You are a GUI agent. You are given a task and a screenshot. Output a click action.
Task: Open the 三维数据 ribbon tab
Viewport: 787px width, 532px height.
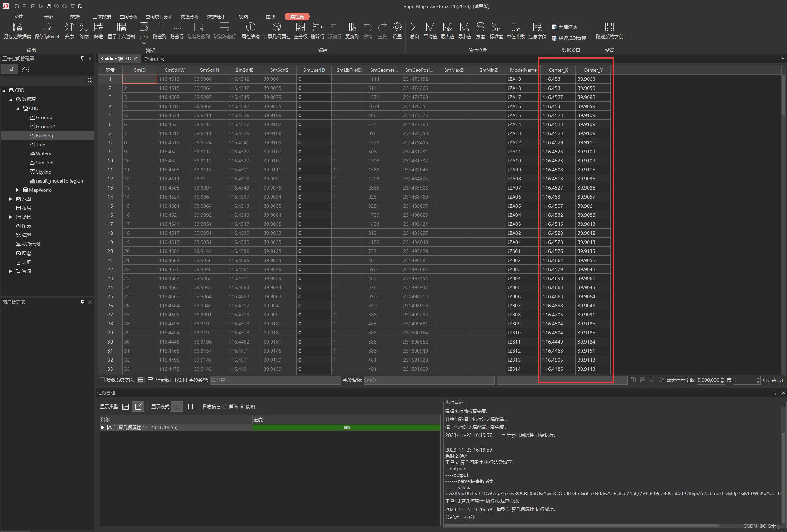102,17
